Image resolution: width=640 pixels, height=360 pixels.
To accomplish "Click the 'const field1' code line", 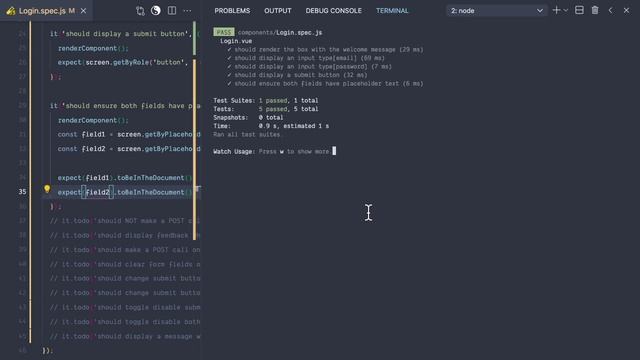I will point(129,134).
